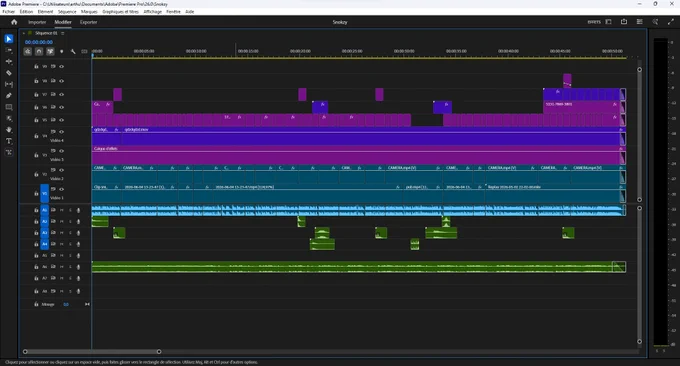Open the Affichage menu
The image size is (680, 366).
[x=153, y=12]
